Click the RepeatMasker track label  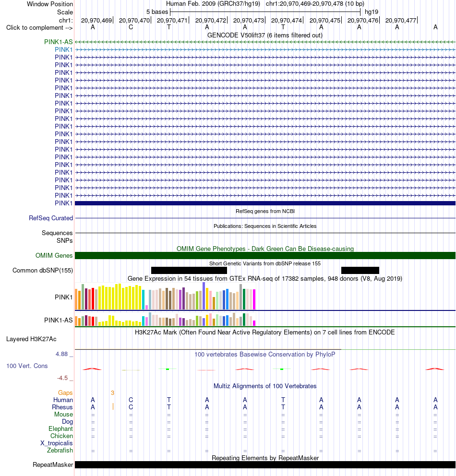(53, 465)
